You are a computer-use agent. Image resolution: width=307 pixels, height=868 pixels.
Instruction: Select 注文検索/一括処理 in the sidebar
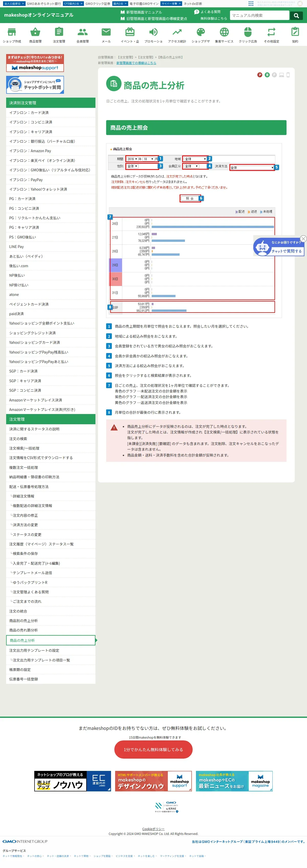[x=51, y=448]
